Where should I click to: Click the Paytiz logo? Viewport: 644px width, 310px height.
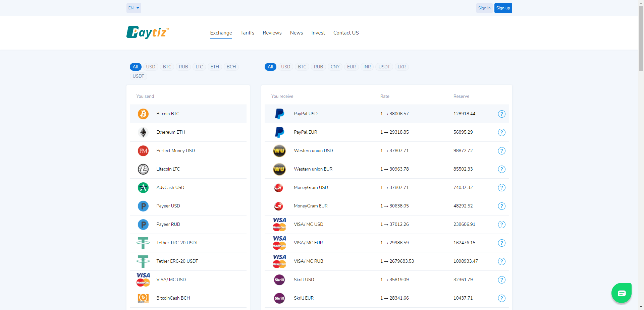(147, 33)
